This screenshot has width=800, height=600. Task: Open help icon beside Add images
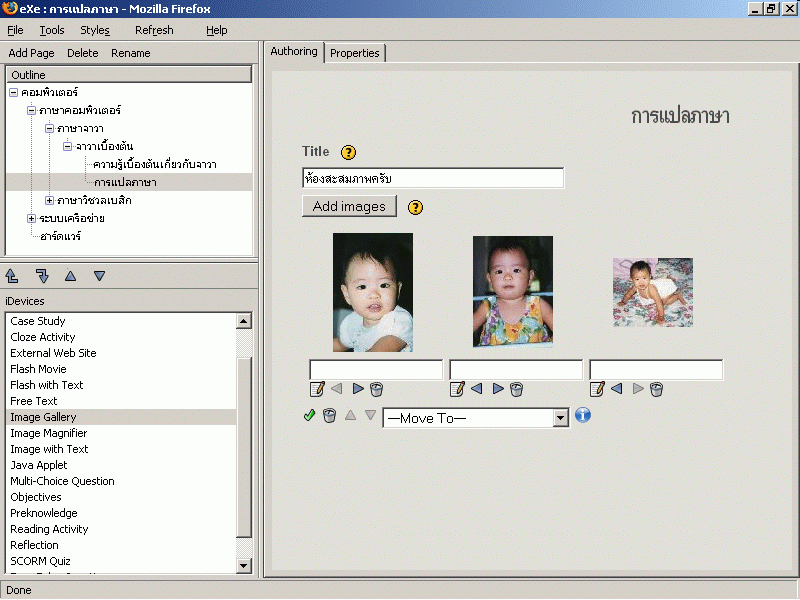[x=415, y=207]
